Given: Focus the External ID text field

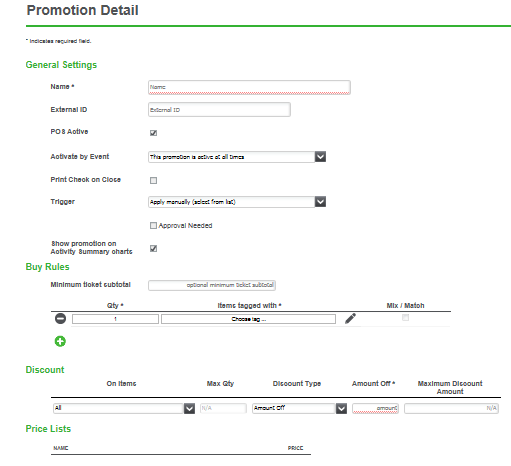Looking at the screenshot, I should click(219, 110).
